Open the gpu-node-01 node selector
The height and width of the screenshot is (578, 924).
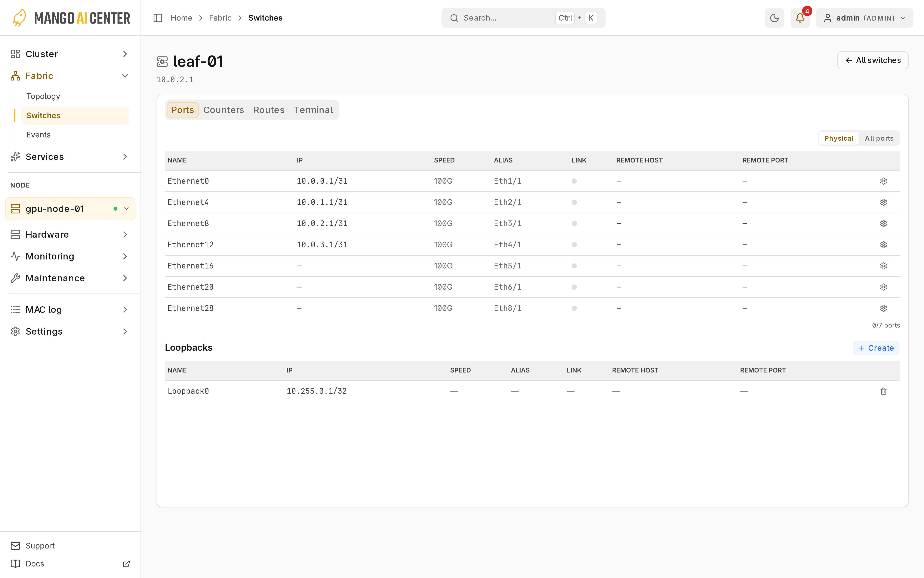click(70, 209)
